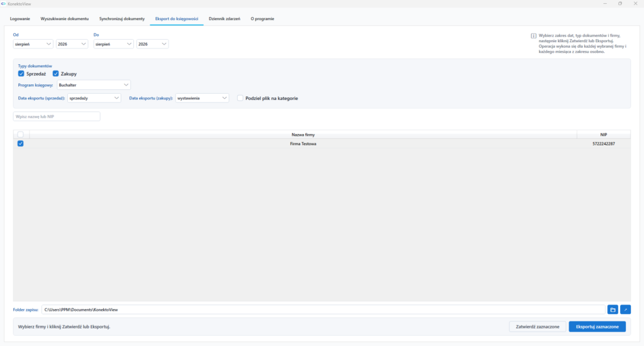Focus the name or NIP search field
Screen dimensions: 644x346
tap(57, 117)
